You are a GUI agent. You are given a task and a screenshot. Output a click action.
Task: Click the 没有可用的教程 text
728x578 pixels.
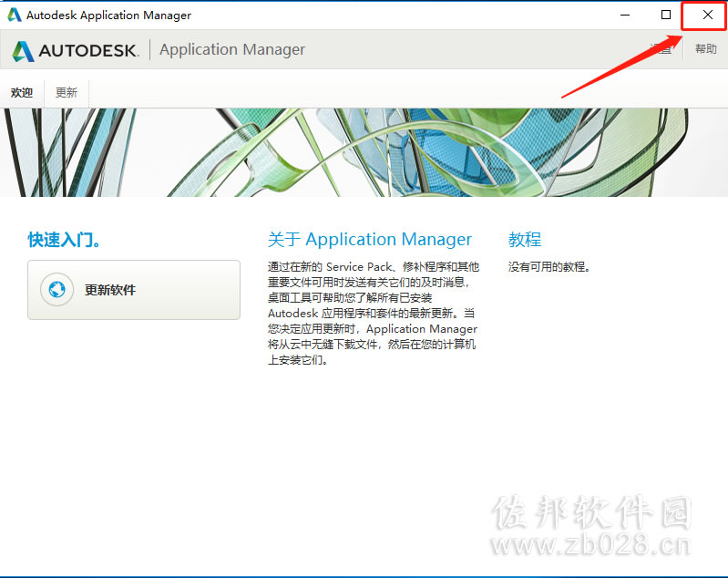click(x=549, y=267)
